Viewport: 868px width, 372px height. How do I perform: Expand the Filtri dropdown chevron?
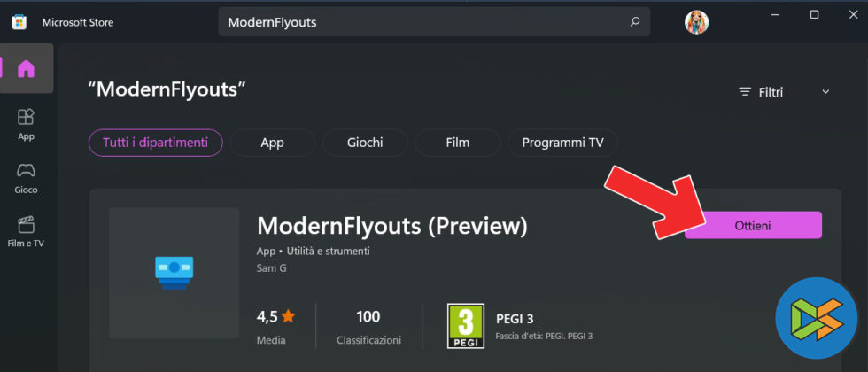pyautogui.click(x=825, y=92)
